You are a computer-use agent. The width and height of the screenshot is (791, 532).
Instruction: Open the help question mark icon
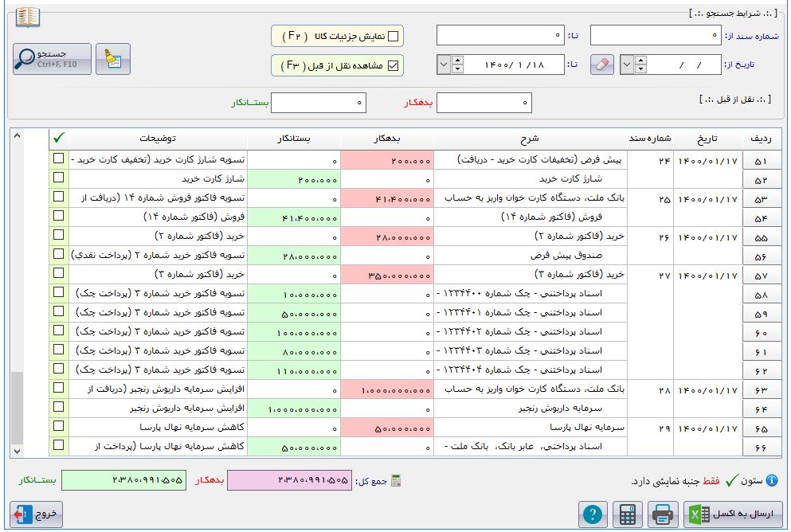pos(592,514)
